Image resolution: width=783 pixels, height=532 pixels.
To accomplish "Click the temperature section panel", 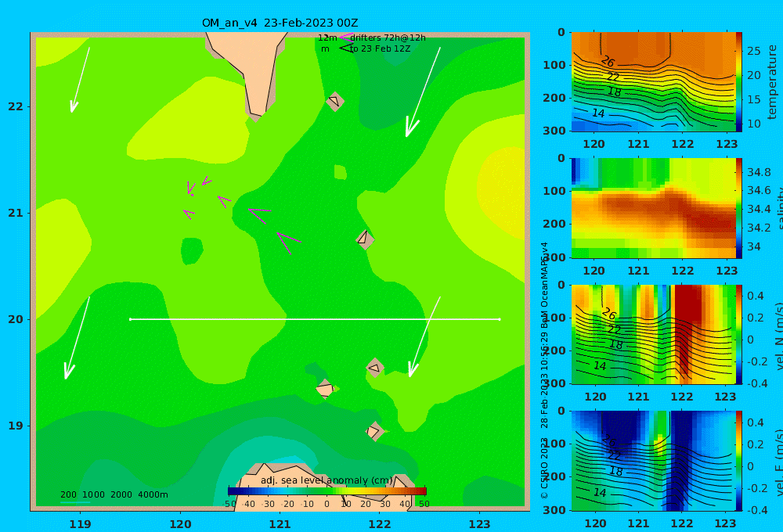I will [x=654, y=82].
